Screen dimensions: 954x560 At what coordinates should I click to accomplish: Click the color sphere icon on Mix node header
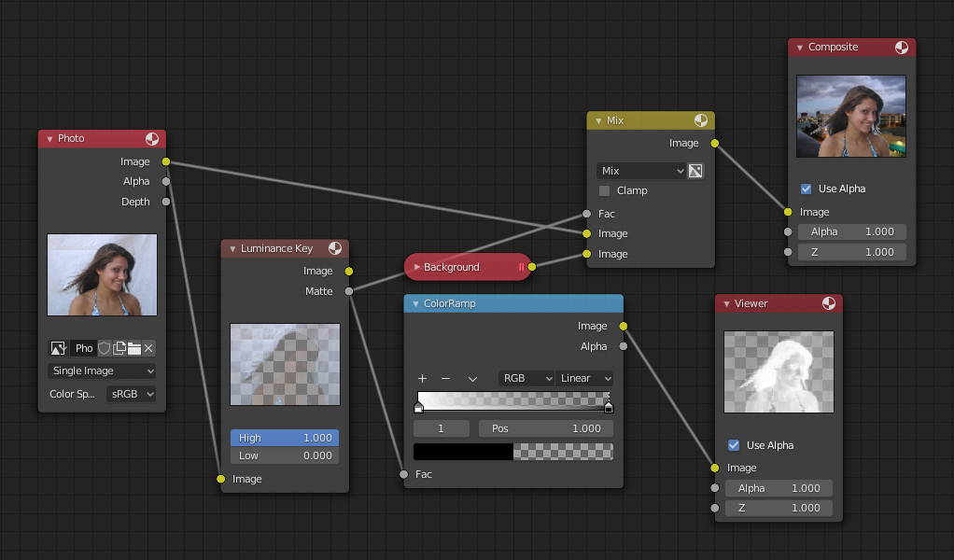tap(700, 120)
